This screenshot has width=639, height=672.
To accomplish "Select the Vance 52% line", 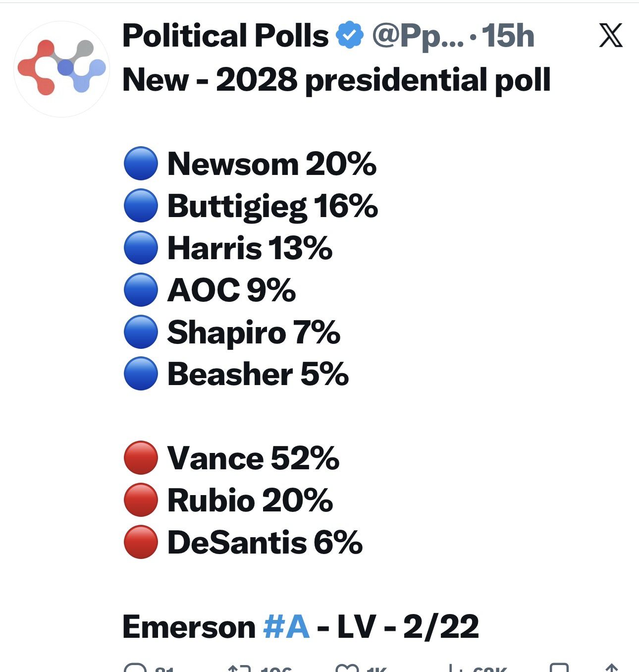I will pos(253,458).
